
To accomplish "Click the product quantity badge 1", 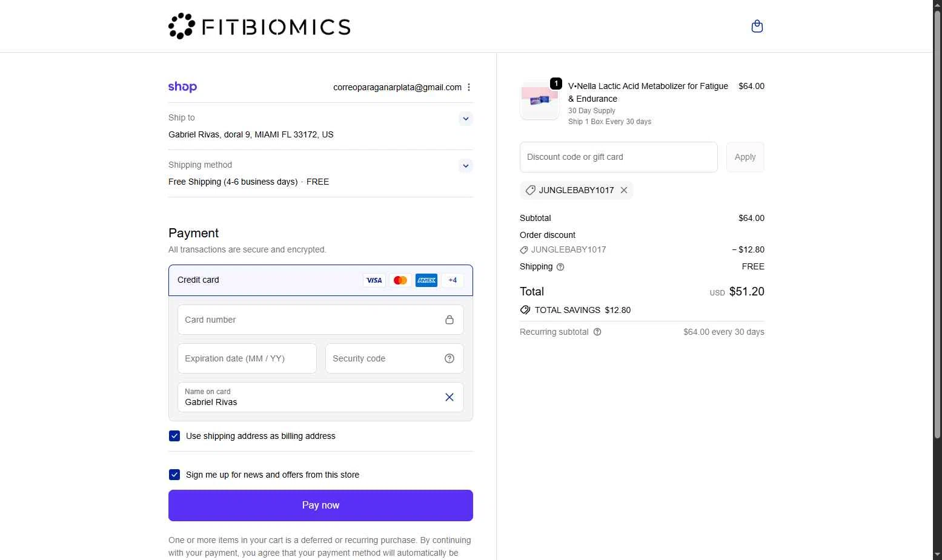I will (x=556, y=84).
